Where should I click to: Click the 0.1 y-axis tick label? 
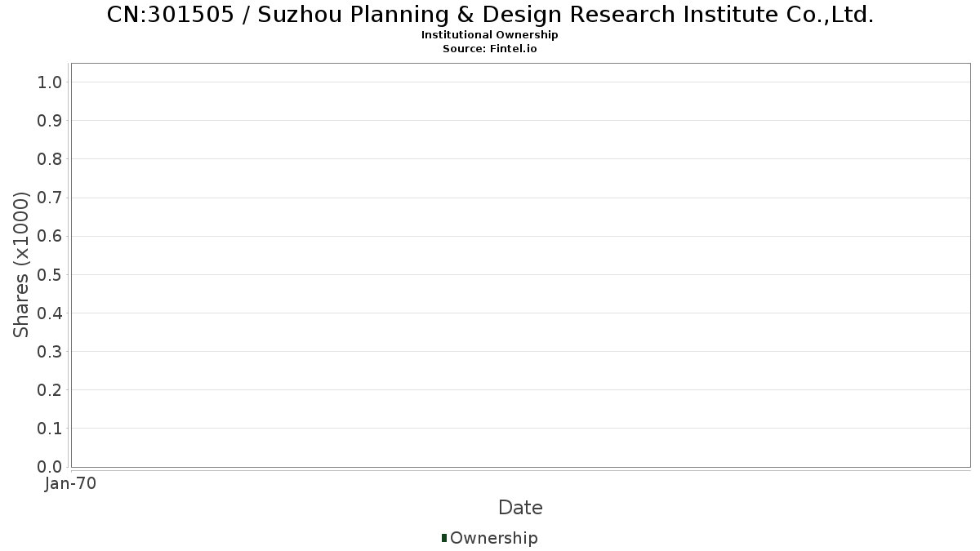point(50,429)
